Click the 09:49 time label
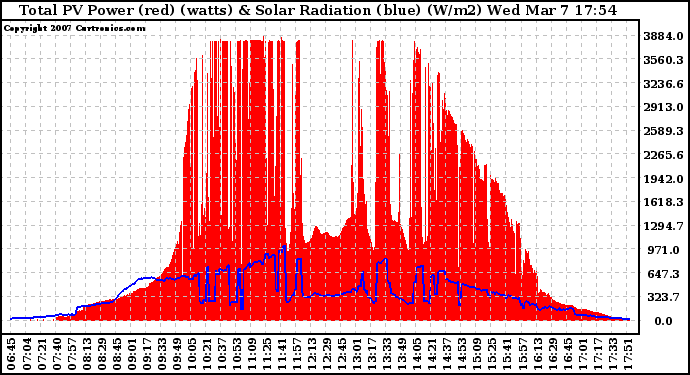 point(176,354)
